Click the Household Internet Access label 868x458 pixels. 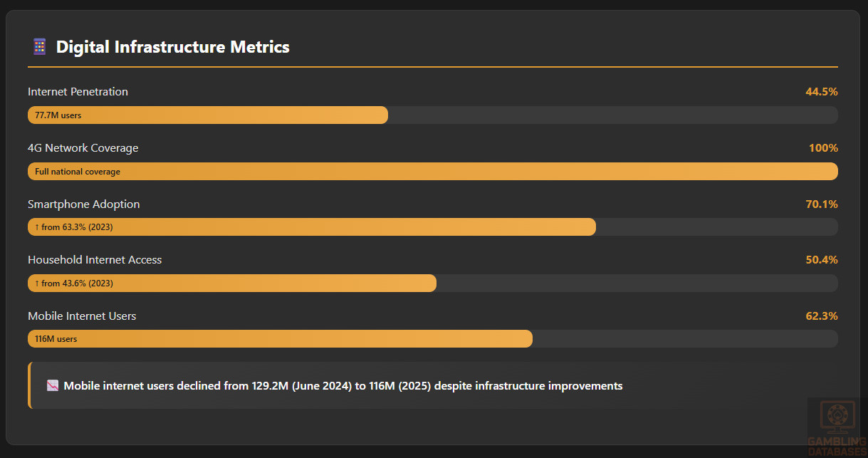point(95,260)
